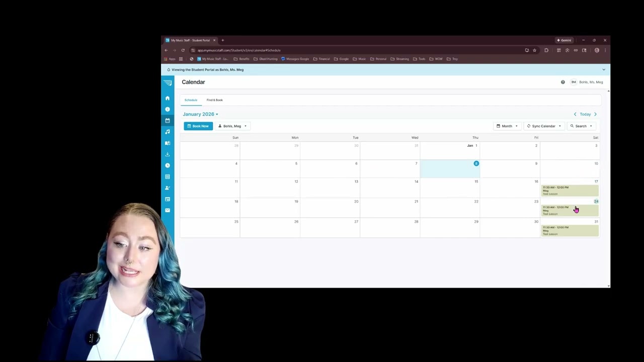Image resolution: width=644 pixels, height=362 pixels.
Task: Select the highlighted day 8 cell
Action: tap(450, 169)
